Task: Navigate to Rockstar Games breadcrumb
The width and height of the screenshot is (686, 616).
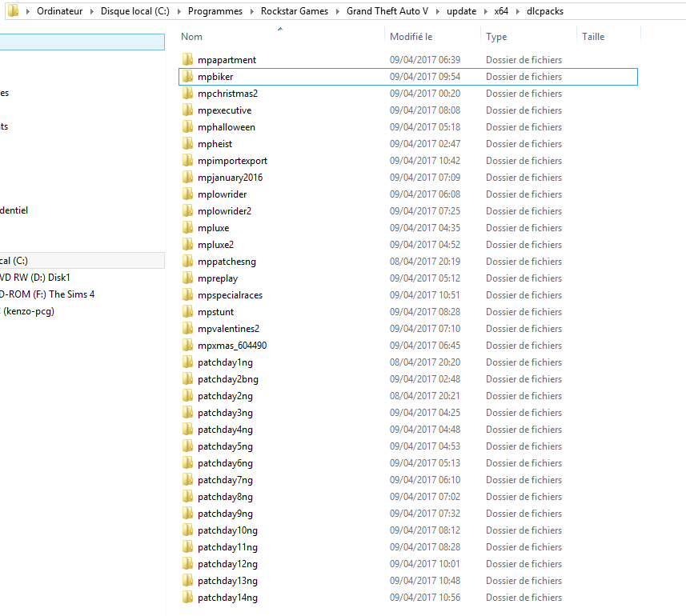Action: (295, 11)
